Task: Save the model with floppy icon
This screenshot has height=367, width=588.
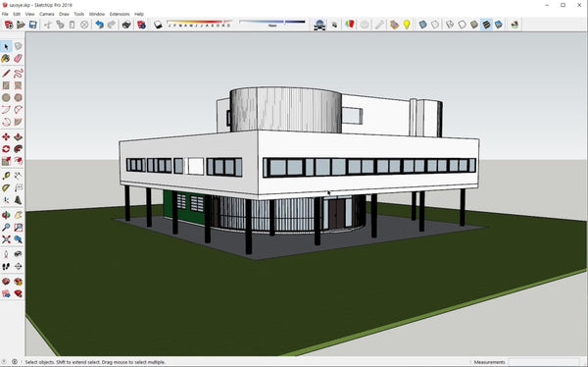Action: [33, 25]
